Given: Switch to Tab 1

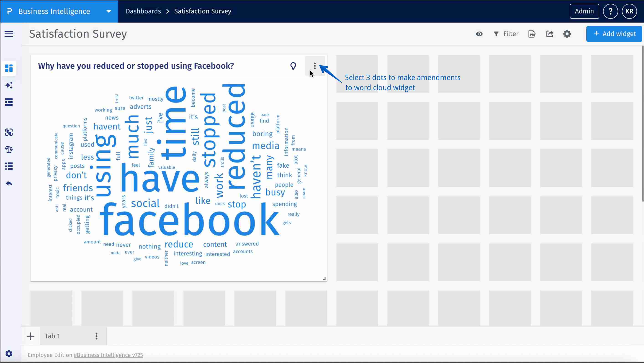Looking at the screenshot, I should [x=52, y=336].
